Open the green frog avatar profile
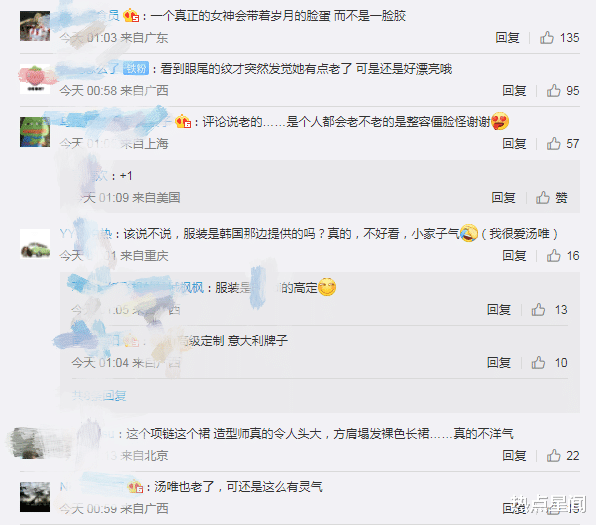The image size is (596, 525). tap(35, 132)
